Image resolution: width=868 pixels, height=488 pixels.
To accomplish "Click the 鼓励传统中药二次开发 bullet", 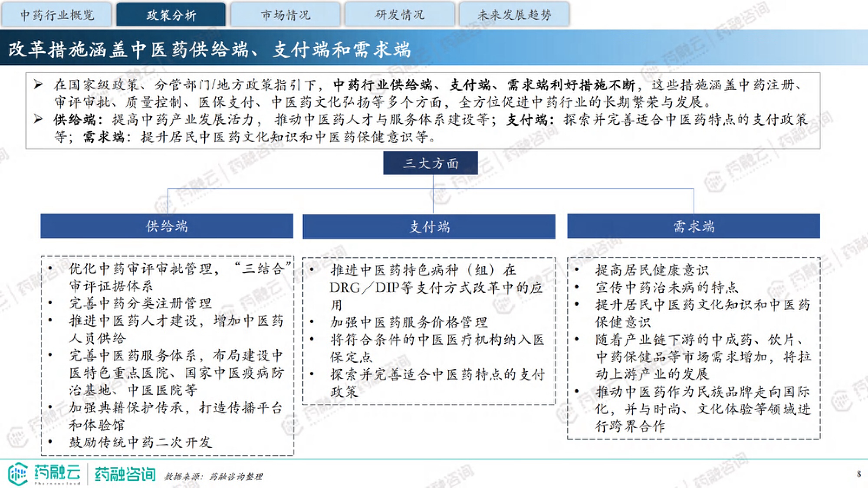I will [140, 442].
